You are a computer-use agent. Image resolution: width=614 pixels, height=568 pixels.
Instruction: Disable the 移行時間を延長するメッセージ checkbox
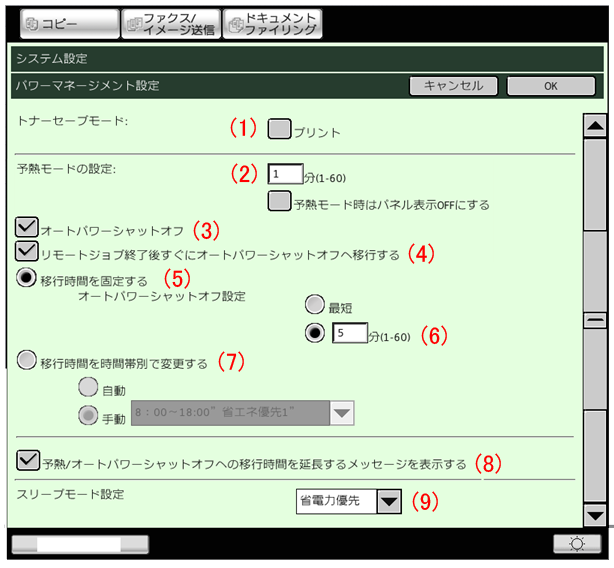(x=28, y=461)
